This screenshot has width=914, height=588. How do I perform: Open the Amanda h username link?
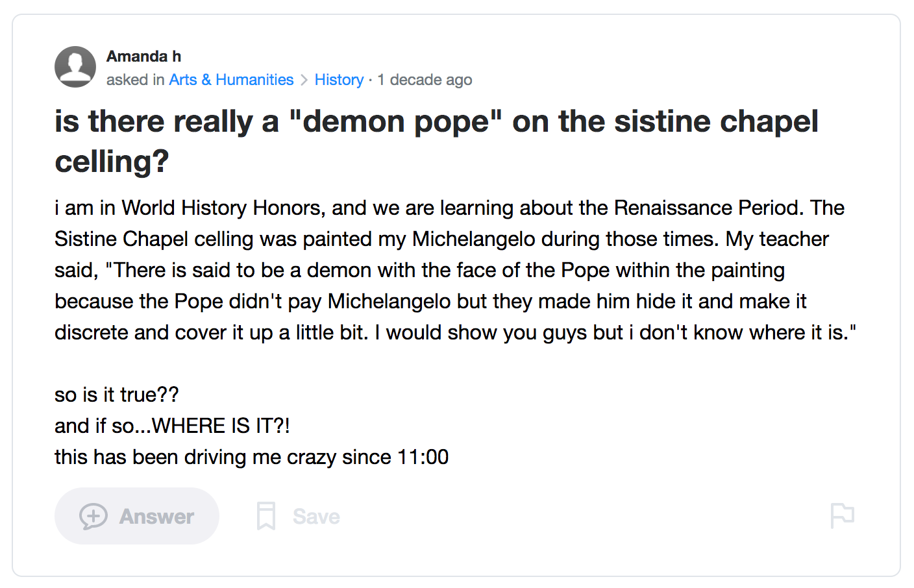[143, 56]
